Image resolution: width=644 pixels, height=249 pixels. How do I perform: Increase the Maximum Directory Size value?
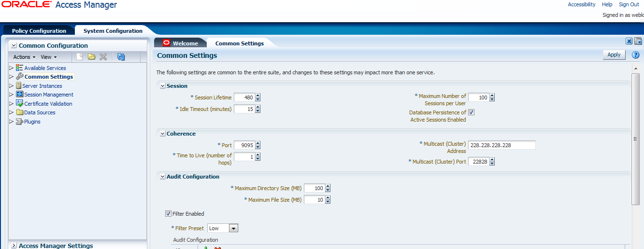[x=328, y=186]
